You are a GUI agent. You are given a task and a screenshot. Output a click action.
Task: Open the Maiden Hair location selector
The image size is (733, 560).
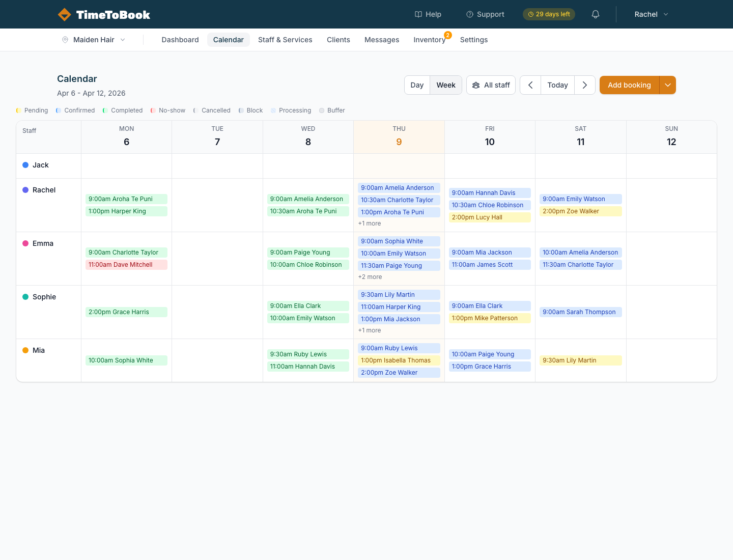pyautogui.click(x=94, y=40)
